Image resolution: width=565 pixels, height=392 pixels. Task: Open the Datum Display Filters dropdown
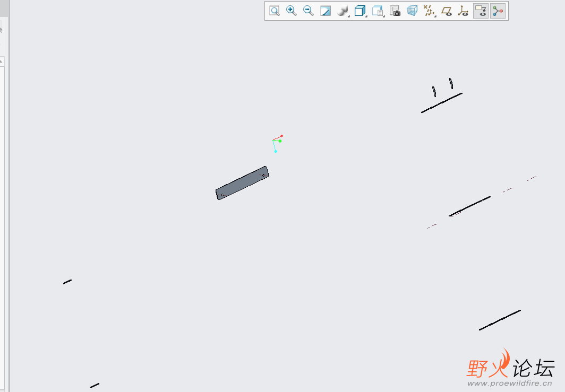[429, 11]
